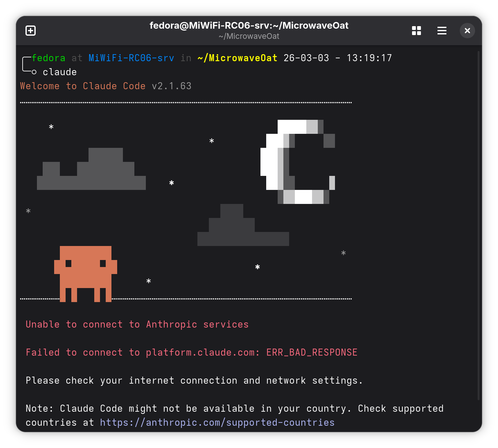Click the typed 'claude' command
This screenshot has width=498, height=448.
click(x=60, y=72)
